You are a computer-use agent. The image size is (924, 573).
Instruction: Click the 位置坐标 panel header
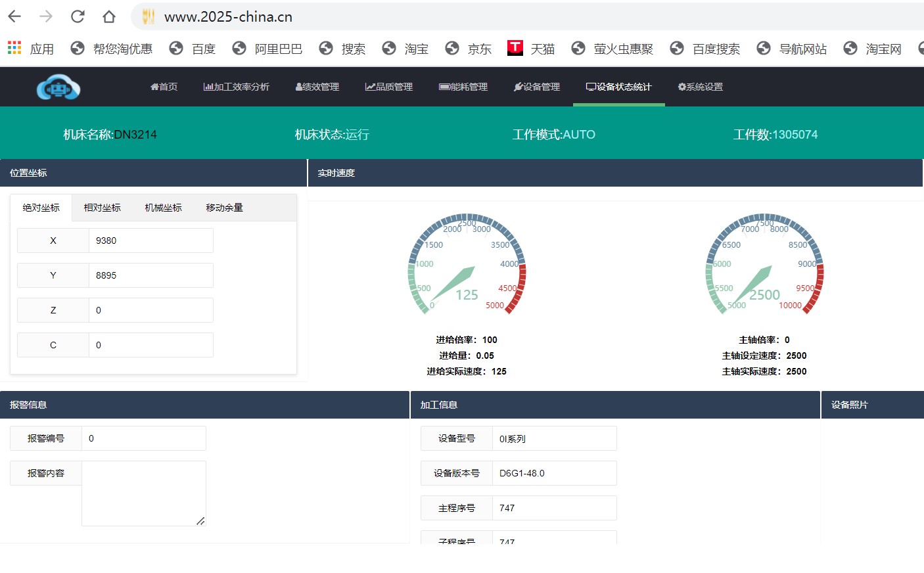(x=153, y=173)
